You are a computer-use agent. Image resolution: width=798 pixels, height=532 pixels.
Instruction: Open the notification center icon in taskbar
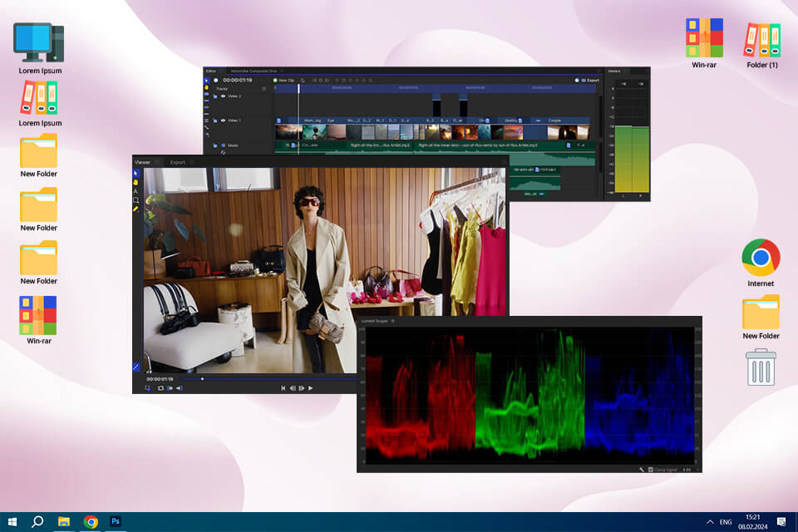tap(781, 522)
